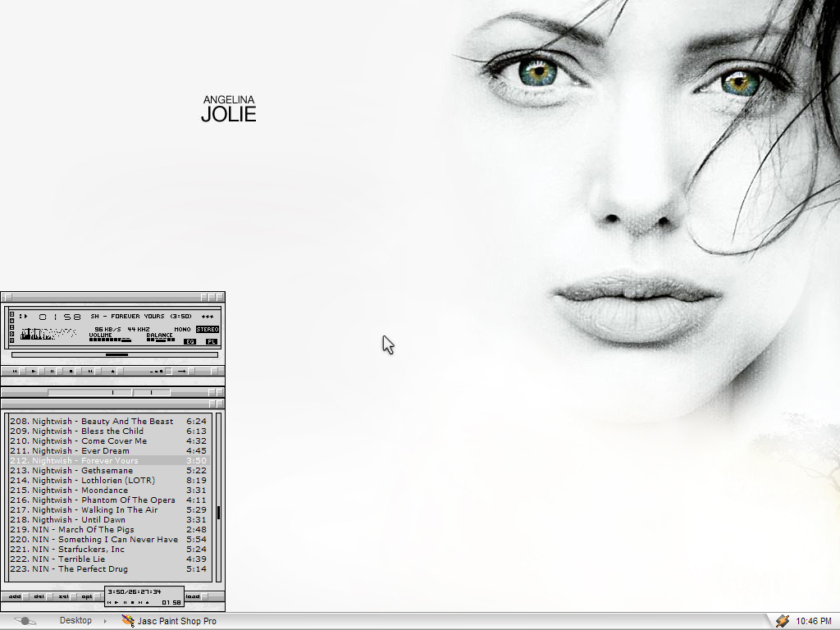
Task: Click the 10:46 PM taskbar clock
Action: (813, 621)
